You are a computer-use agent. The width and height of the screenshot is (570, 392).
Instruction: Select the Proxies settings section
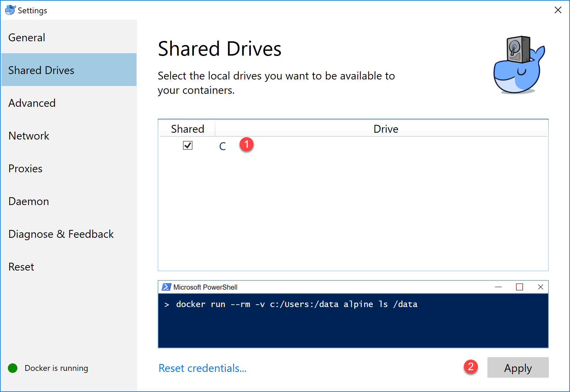(x=25, y=168)
